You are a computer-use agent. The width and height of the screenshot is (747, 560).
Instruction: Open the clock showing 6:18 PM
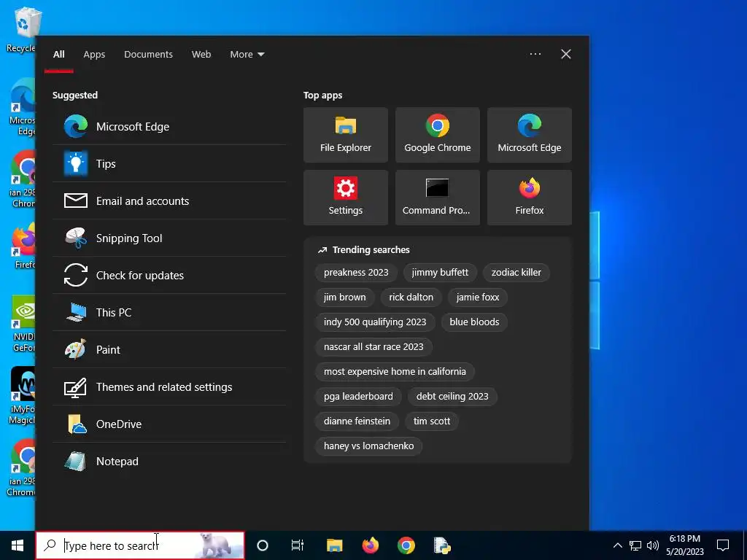click(x=684, y=545)
